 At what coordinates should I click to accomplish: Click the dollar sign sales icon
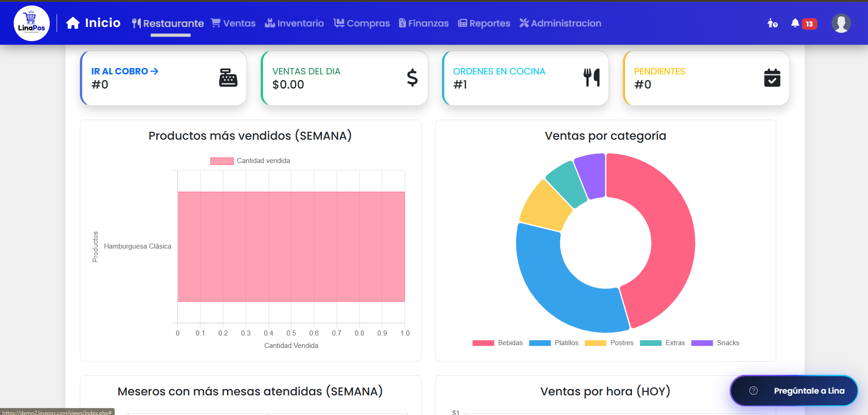point(412,78)
